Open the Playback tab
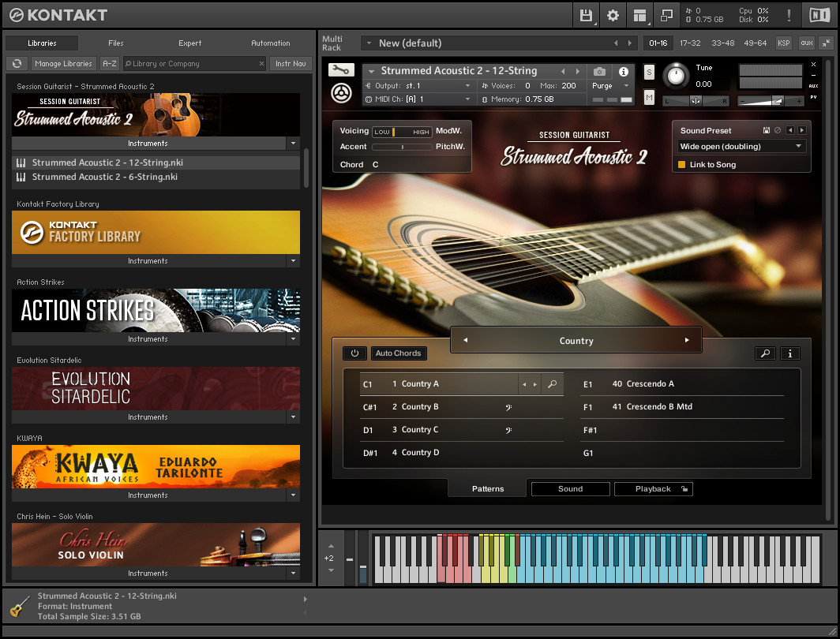The height and width of the screenshot is (639, 840). (x=653, y=488)
